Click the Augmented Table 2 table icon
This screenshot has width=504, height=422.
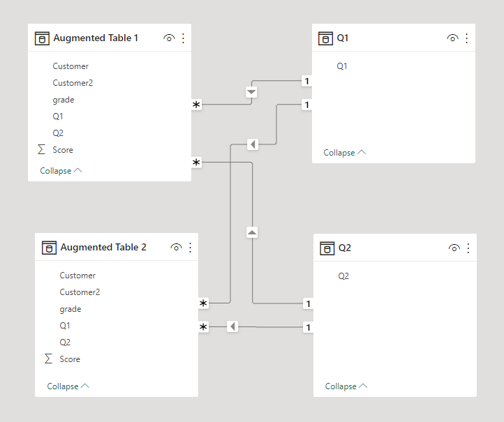coord(49,248)
